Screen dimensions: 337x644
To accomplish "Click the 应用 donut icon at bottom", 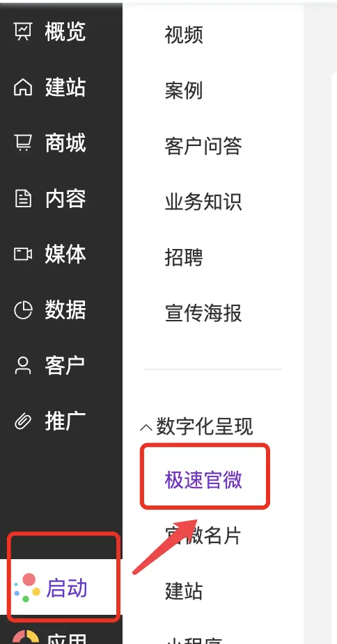I will tap(26, 638).
